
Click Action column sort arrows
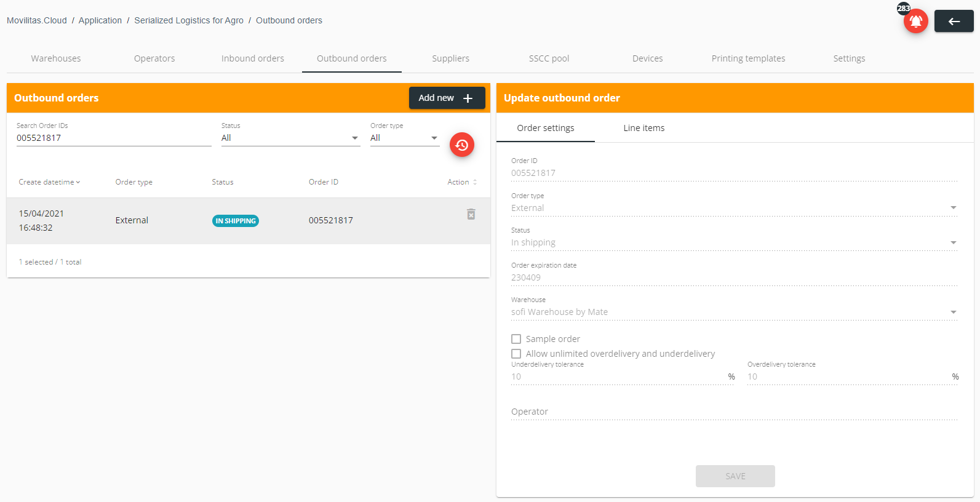[x=475, y=182]
